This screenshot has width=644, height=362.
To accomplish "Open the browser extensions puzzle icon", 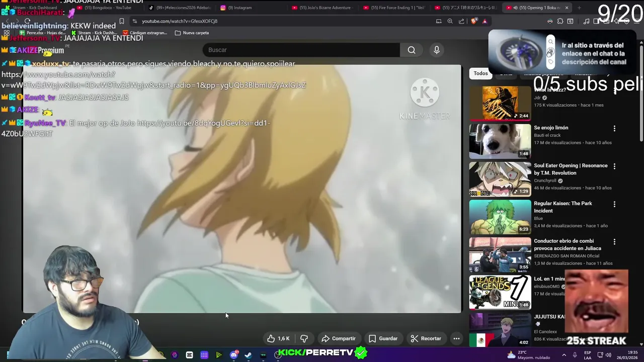I will click(560, 21).
